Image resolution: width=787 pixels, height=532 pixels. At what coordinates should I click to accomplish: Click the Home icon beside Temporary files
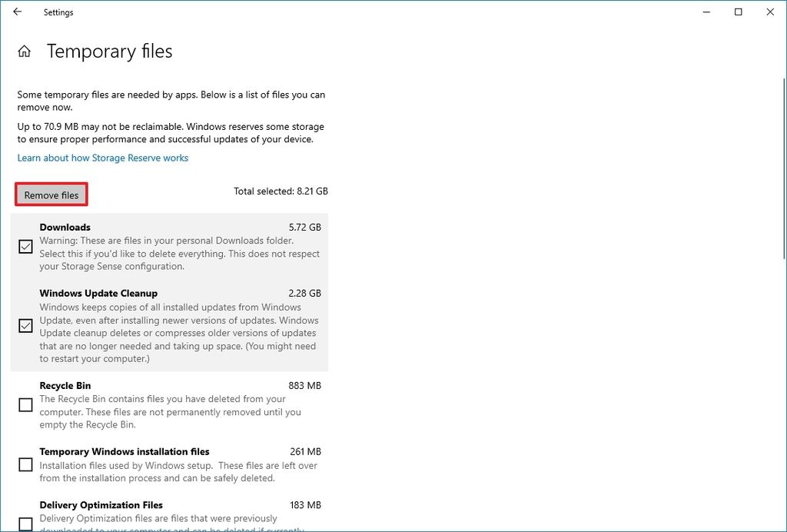(25, 52)
